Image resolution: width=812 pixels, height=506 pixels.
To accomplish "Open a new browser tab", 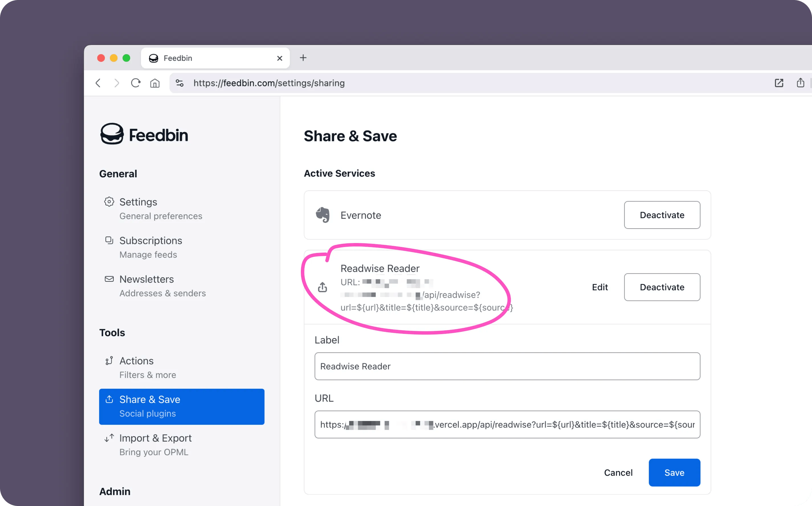I will [303, 58].
